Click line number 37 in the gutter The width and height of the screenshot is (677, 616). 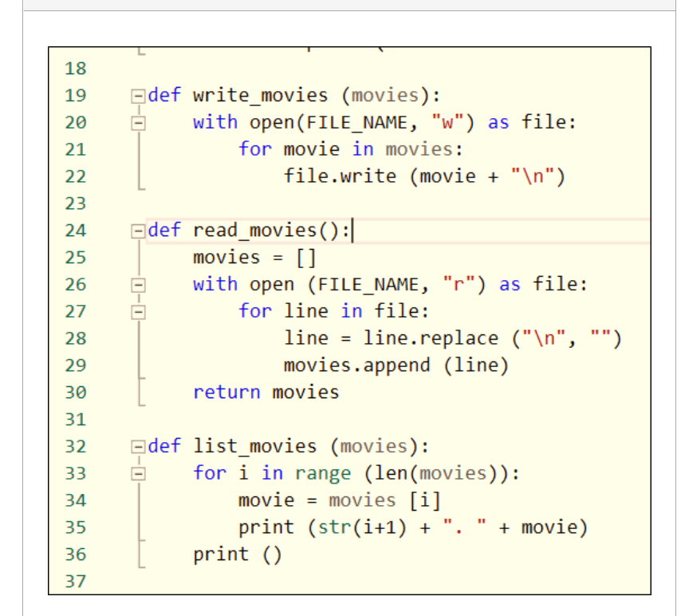click(x=76, y=581)
